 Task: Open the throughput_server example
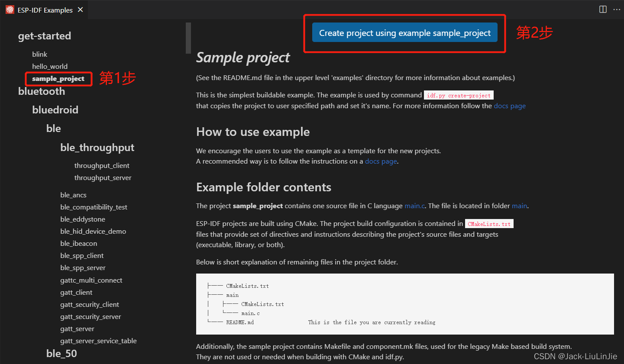tap(103, 177)
